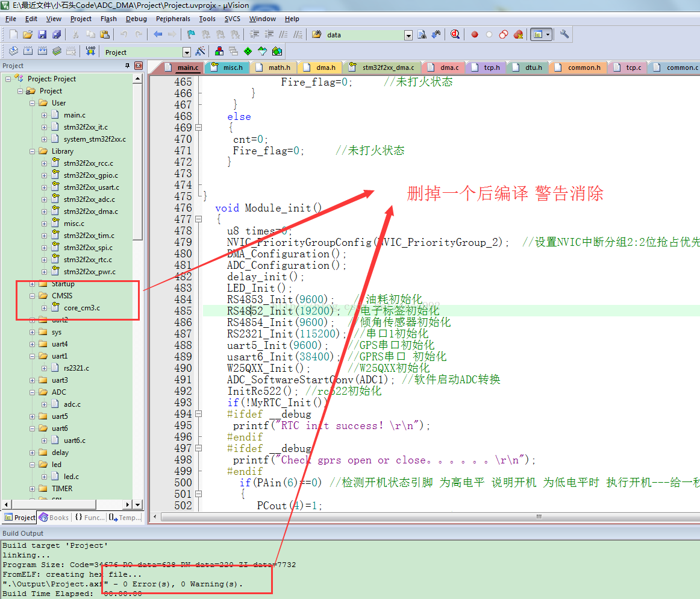
Task: Click the Download to flash (LOAD) icon
Action: [90, 52]
